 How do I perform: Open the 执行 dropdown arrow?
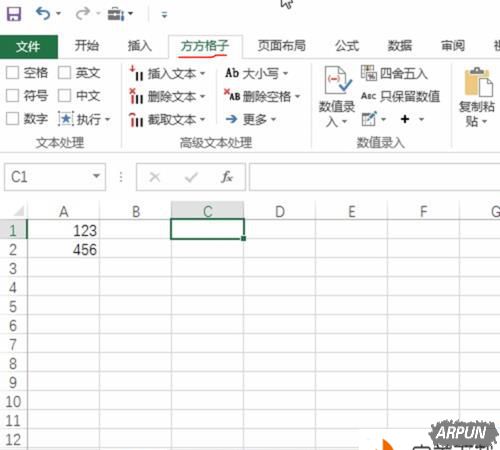(108, 119)
